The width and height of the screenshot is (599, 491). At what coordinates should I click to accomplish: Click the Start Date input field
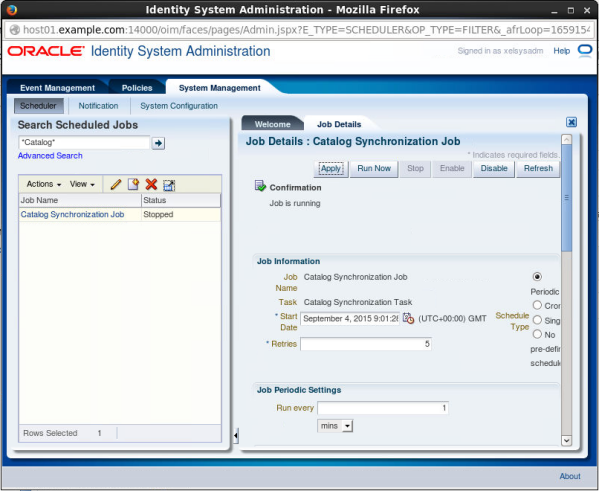[x=350, y=318]
